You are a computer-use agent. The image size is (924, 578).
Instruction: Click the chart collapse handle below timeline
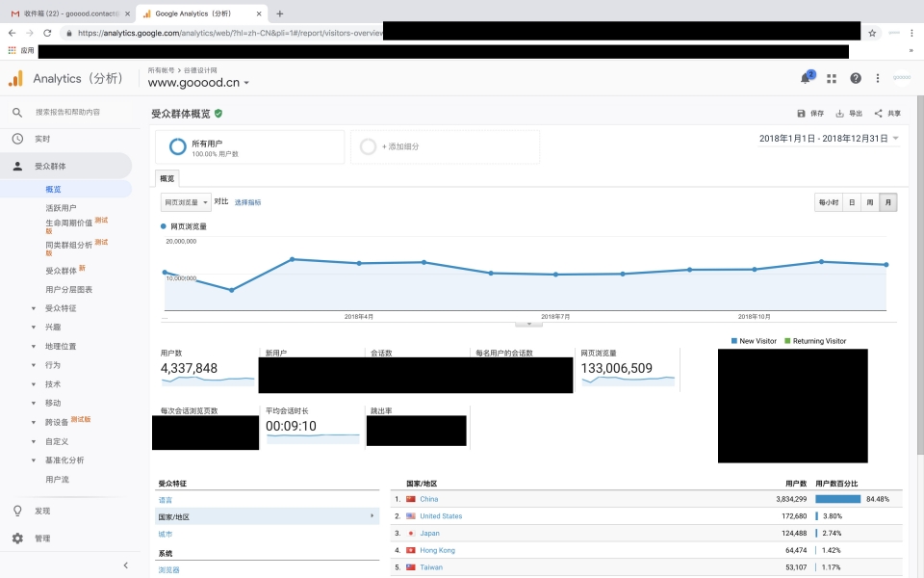[x=528, y=324]
